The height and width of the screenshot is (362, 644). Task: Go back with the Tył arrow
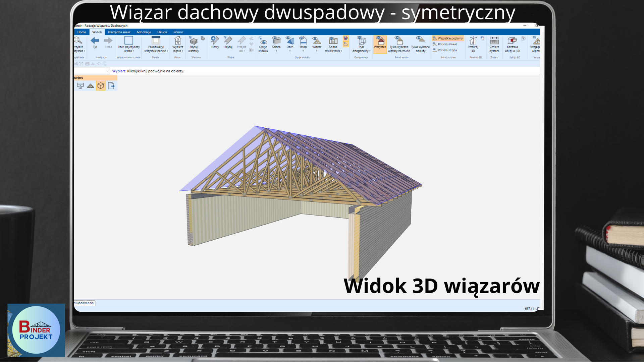pos(95,43)
